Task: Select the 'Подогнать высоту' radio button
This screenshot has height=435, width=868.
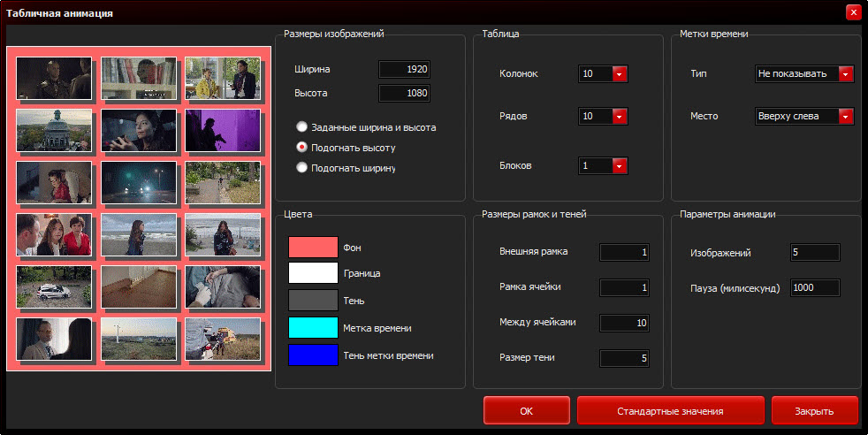Action: coord(302,148)
